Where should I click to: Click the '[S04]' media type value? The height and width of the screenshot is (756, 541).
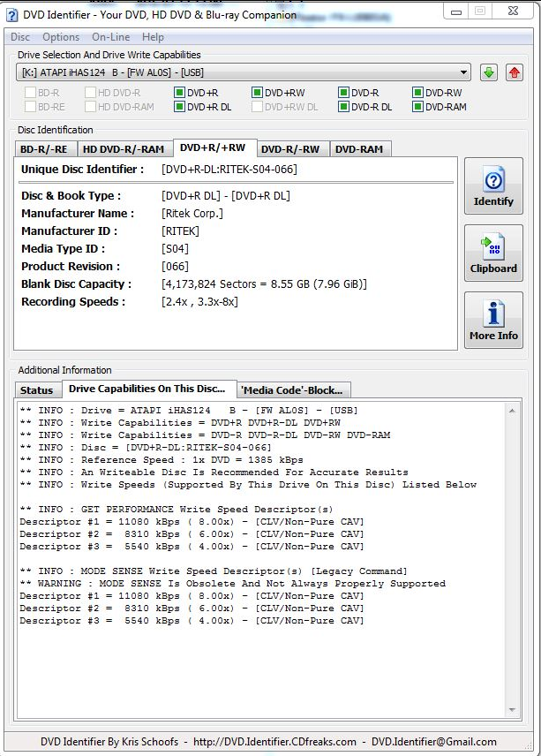[x=175, y=249]
